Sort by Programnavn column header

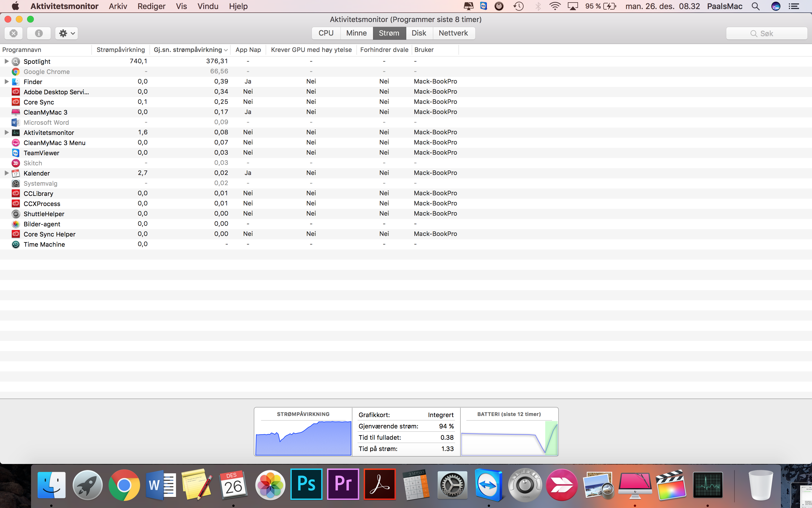(46, 50)
